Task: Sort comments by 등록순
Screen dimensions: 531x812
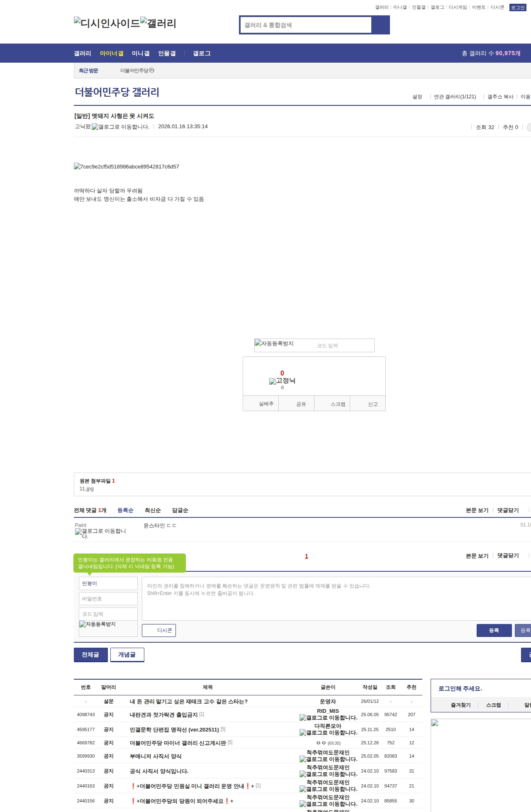Action: pyautogui.click(x=125, y=510)
